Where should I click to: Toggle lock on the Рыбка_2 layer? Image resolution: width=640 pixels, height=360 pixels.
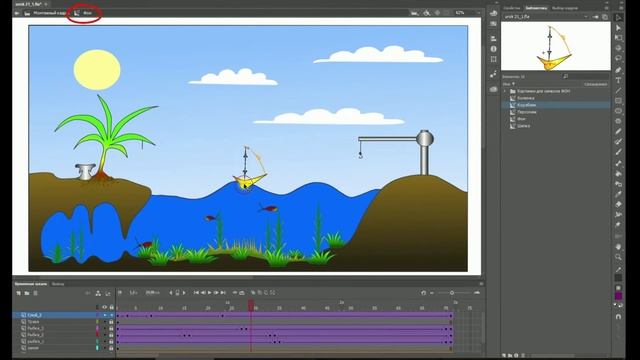(x=111, y=335)
